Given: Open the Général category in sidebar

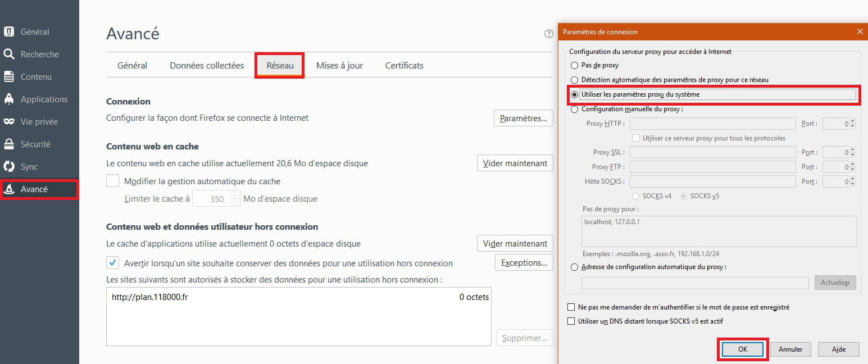Looking at the screenshot, I should point(39,32).
